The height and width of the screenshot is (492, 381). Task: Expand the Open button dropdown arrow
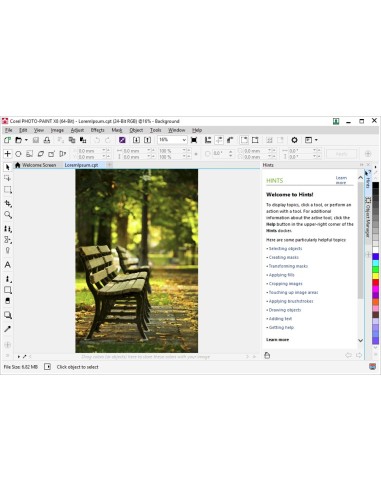point(26,140)
